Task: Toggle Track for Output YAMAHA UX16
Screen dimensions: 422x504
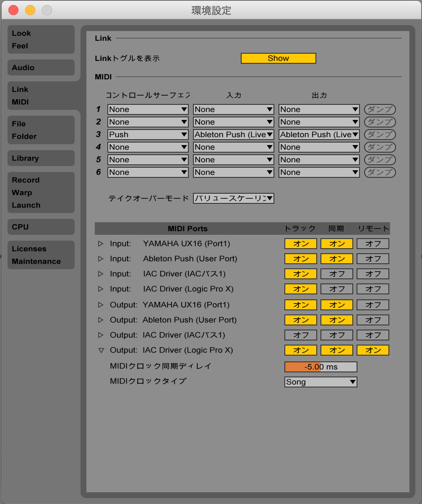Action: (301, 305)
